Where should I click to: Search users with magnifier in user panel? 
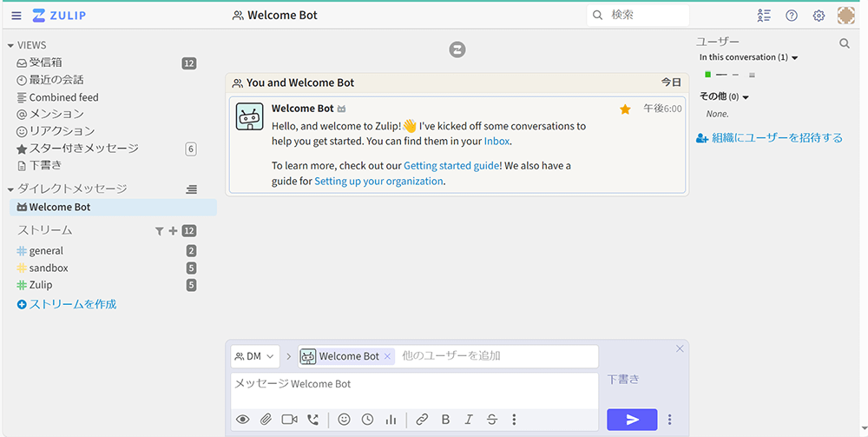pos(845,43)
